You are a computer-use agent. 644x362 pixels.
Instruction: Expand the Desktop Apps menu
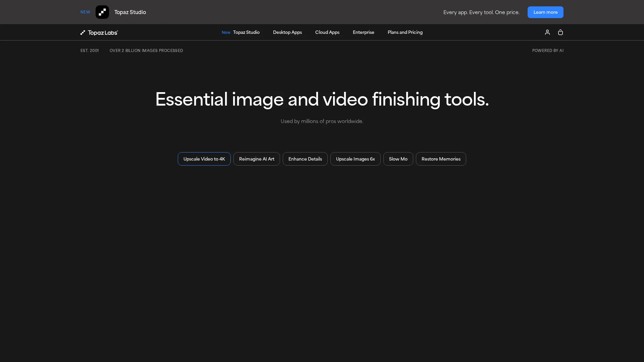(287, 32)
